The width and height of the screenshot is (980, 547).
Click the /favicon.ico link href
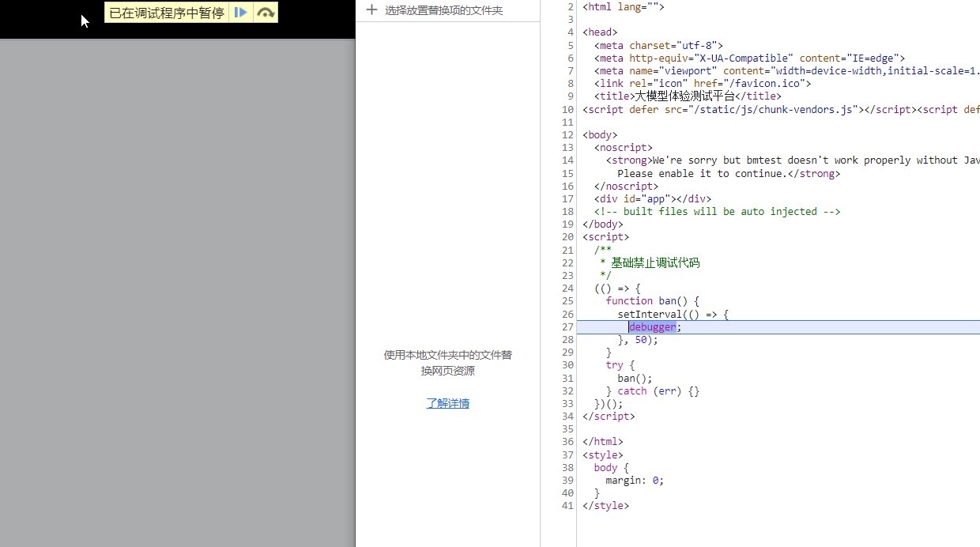coord(750,84)
